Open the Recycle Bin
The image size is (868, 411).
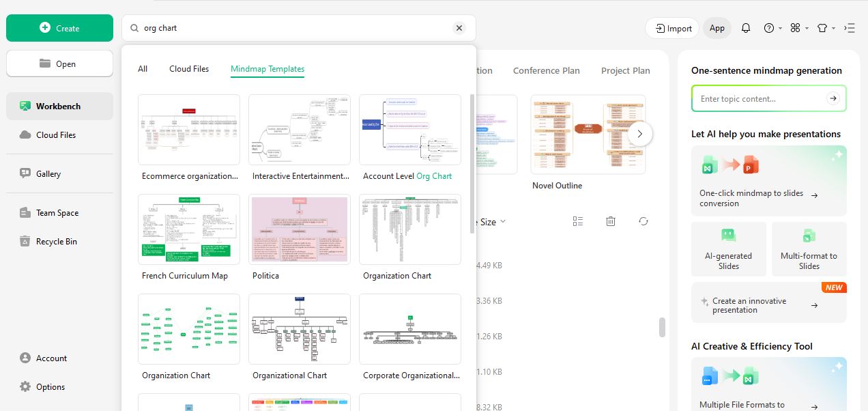(x=59, y=241)
